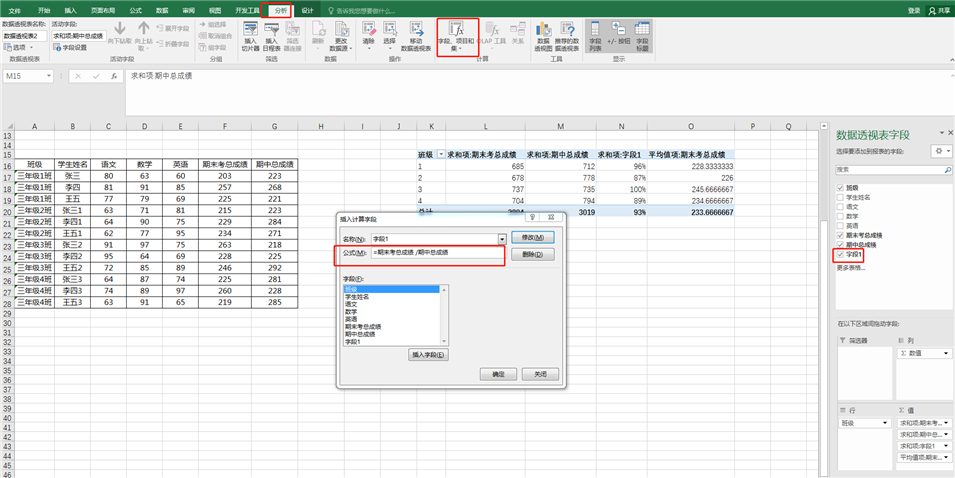Open dropdown for 班级 in Rows area

coord(887,423)
